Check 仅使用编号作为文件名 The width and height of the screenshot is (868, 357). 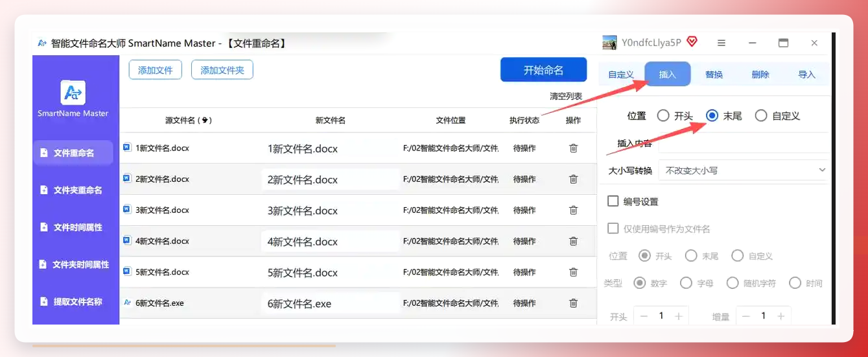[613, 228]
